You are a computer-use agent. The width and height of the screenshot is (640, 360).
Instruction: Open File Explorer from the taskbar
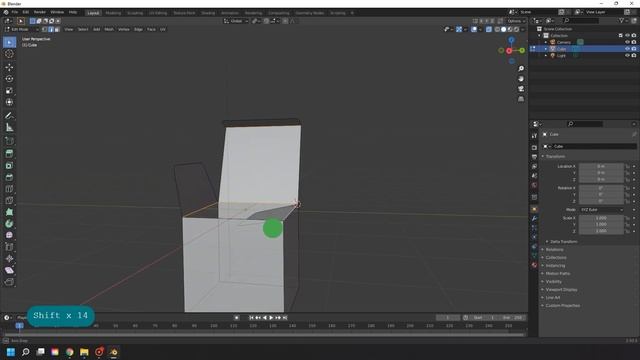[84, 352]
